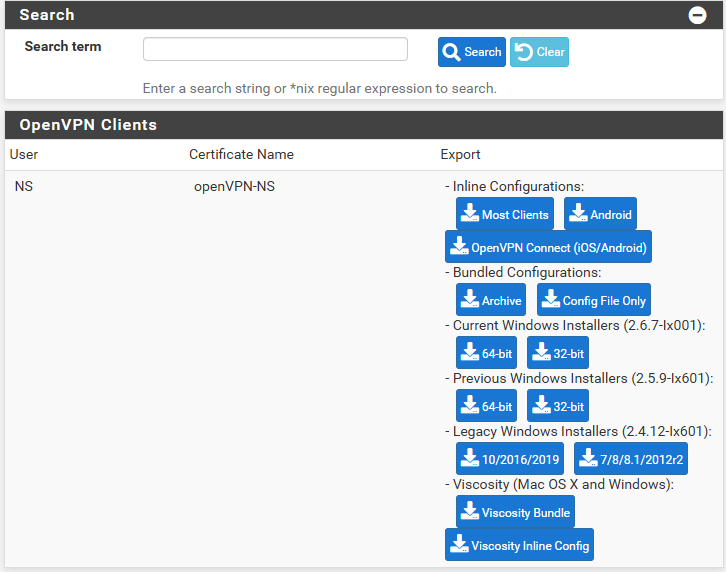Click the 'User' column header
This screenshot has width=726, height=572.
pos(24,154)
